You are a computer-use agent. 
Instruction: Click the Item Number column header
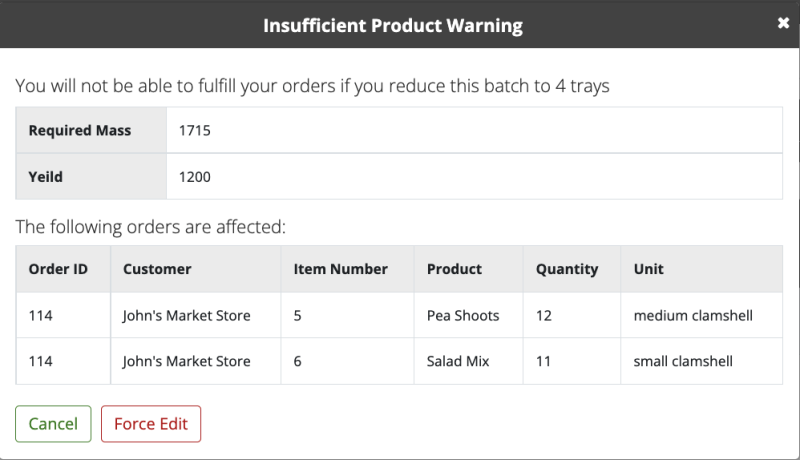(x=340, y=269)
